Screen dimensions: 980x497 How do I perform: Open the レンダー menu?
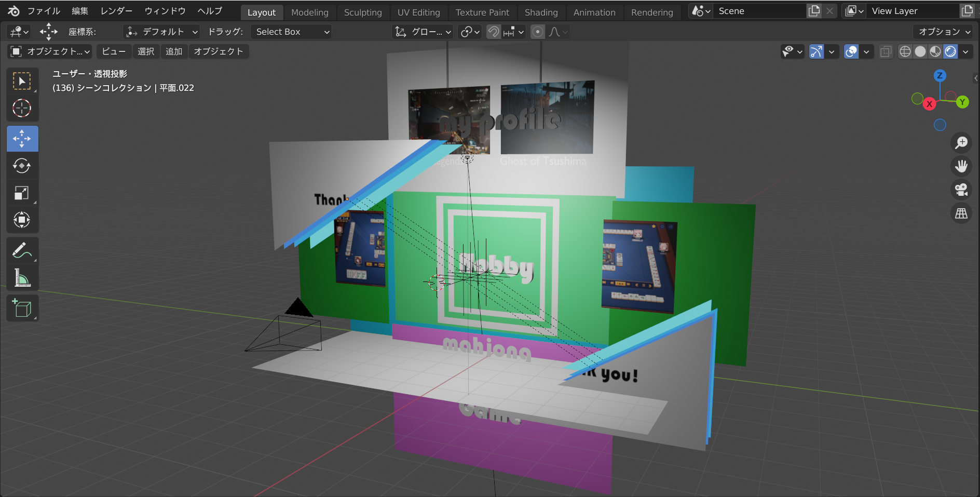click(116, 11)
